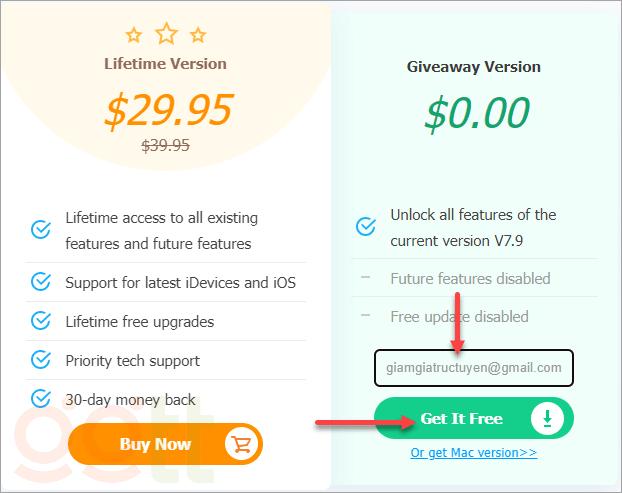This screenshot has width=622, height=493.
Task: Click the left small star icon
Action: click(134, 36)
